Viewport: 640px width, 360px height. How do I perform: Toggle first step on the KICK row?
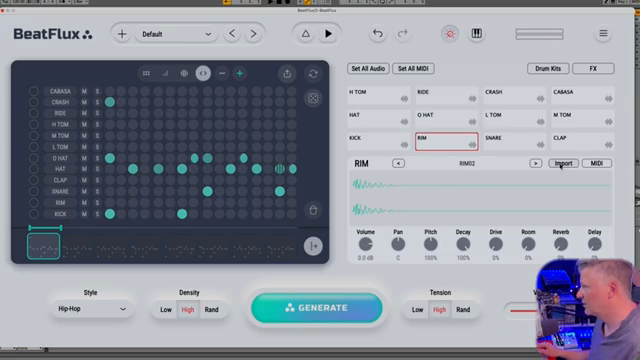tap(110, 214)
